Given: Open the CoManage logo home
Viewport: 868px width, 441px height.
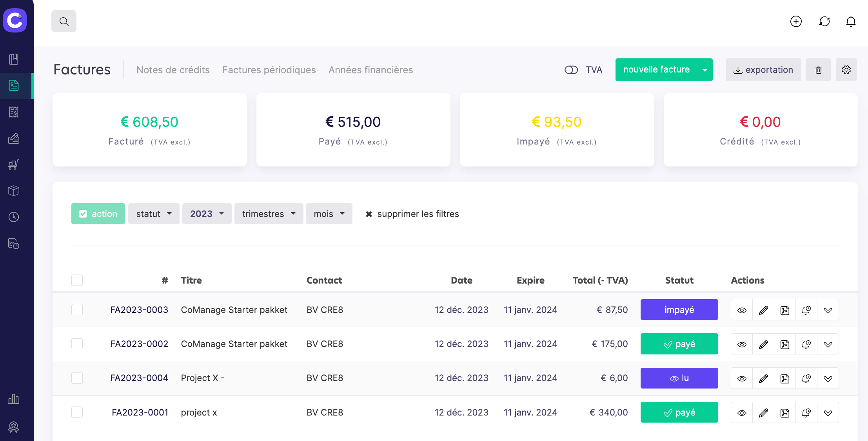Looking at the screenshot, I should pos(15,20).
